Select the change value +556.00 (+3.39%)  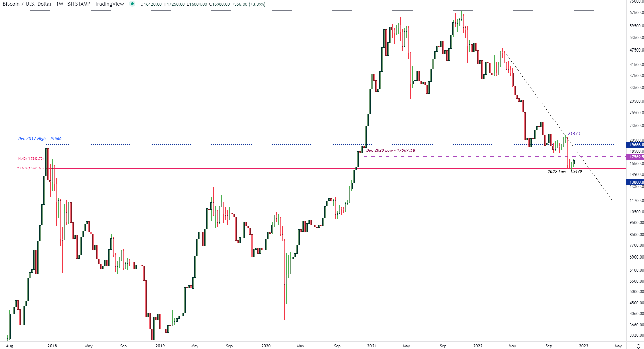(249, 4)
